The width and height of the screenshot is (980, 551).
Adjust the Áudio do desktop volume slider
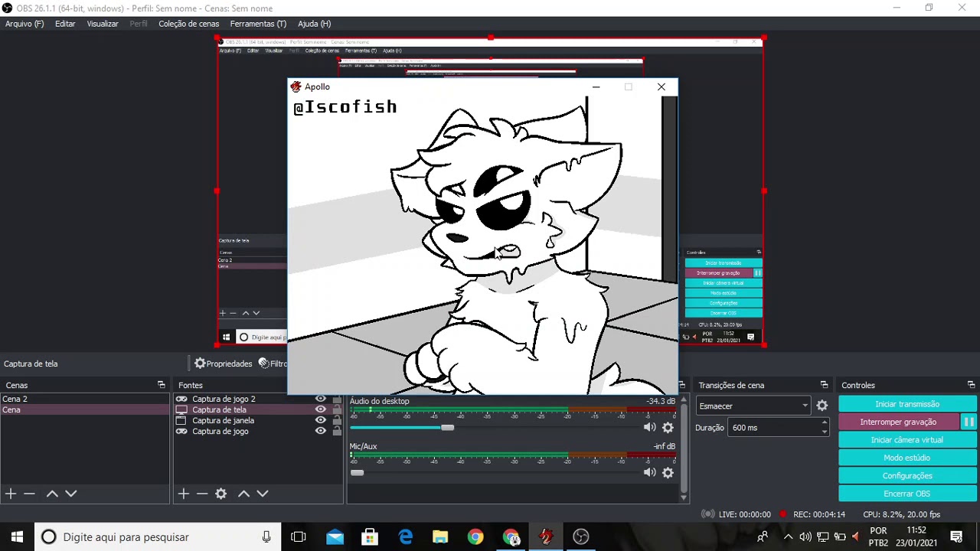click(x=447, y=428)
